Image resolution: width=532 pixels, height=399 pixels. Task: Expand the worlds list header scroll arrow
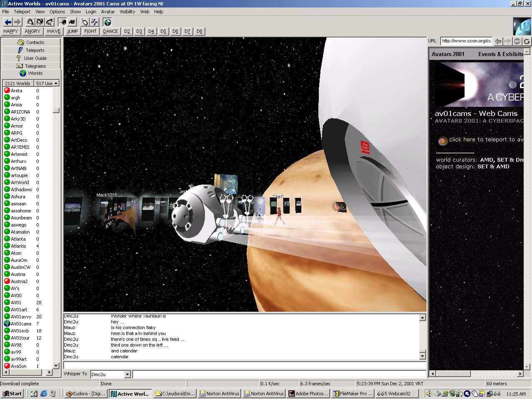tap(56, 84)
